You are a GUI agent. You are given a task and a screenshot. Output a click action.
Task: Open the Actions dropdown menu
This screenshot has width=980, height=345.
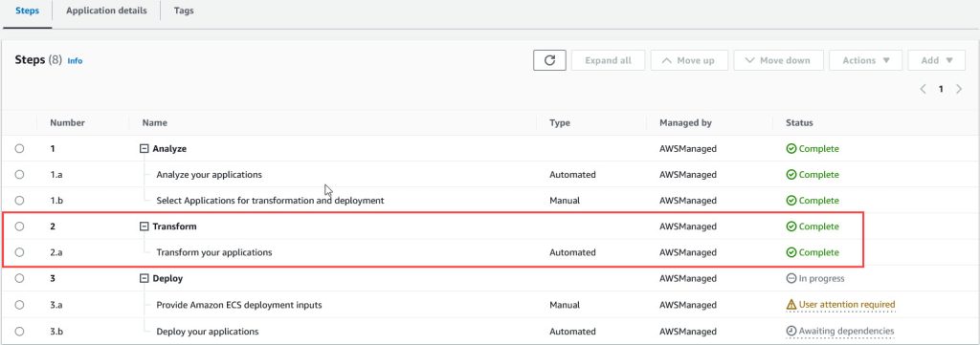(865, 60)
